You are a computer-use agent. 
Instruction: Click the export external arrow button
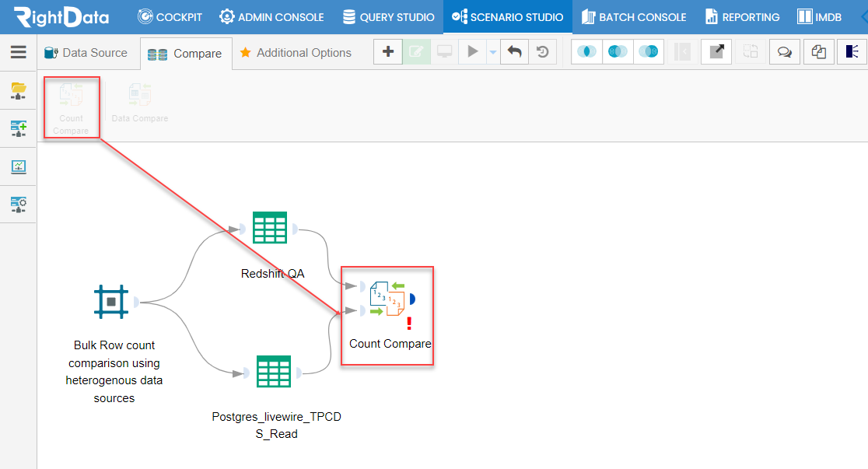tap(717, 52)
